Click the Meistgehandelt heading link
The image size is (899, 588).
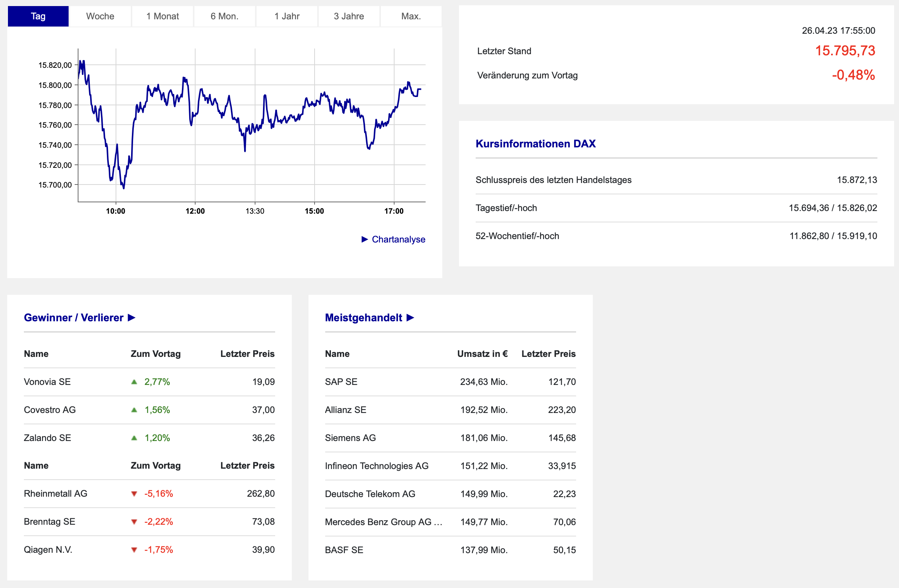(x=363, y=317)
